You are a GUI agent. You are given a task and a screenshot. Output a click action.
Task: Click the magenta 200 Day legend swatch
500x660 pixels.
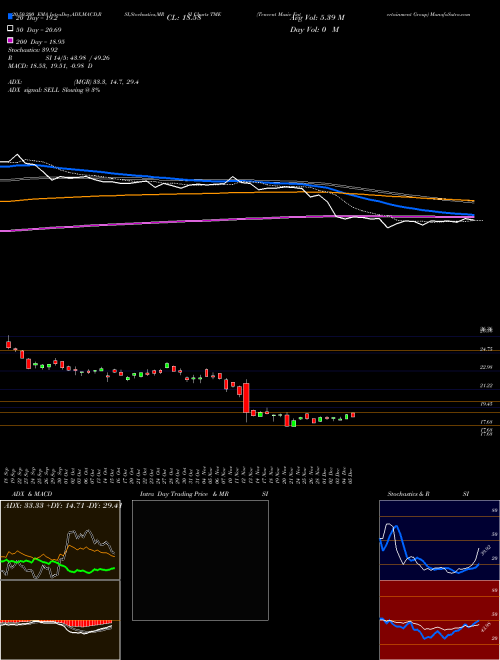10,41
